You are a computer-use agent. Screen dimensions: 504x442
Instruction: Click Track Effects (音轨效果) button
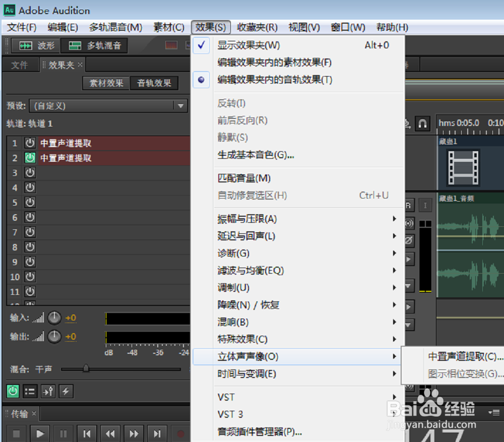click(154, 83)
